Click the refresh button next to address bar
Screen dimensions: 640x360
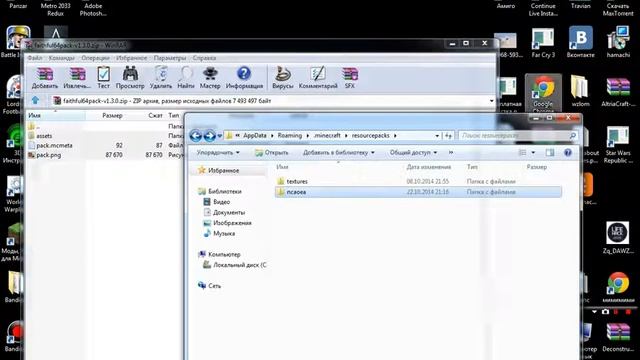448,136
